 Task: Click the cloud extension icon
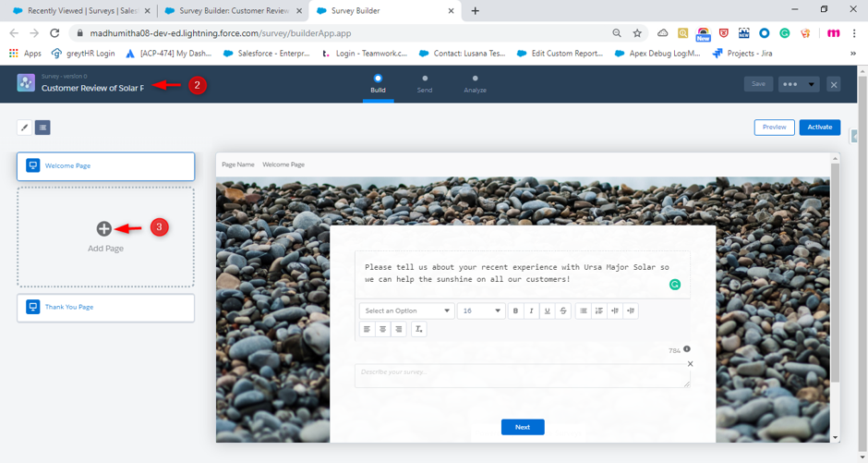tap(663, 33)
